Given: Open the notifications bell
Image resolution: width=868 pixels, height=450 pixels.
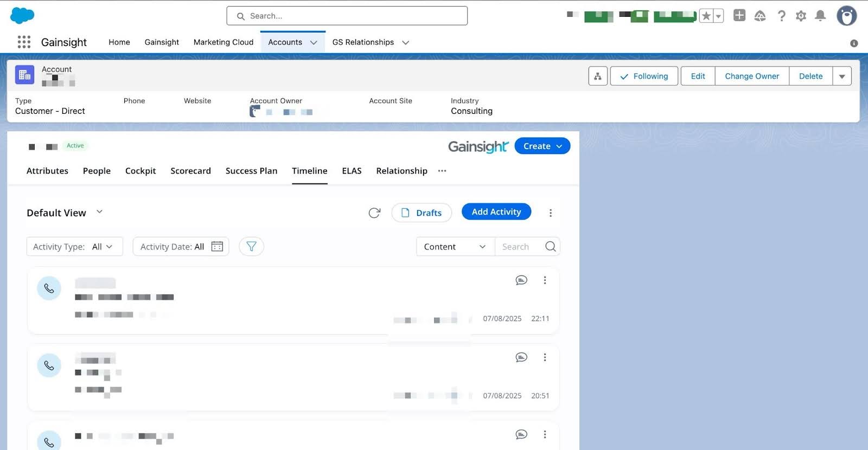Looking at the screenshot, I should [x=820, y=16].
